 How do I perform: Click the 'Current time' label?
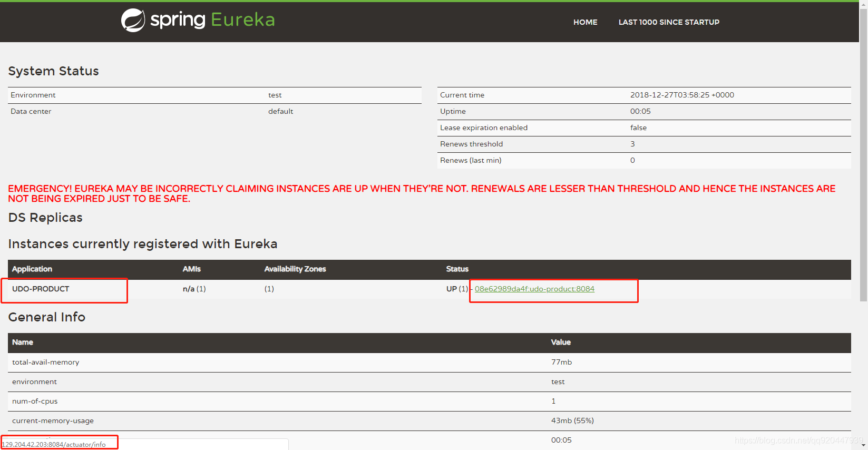coord(462,95)
